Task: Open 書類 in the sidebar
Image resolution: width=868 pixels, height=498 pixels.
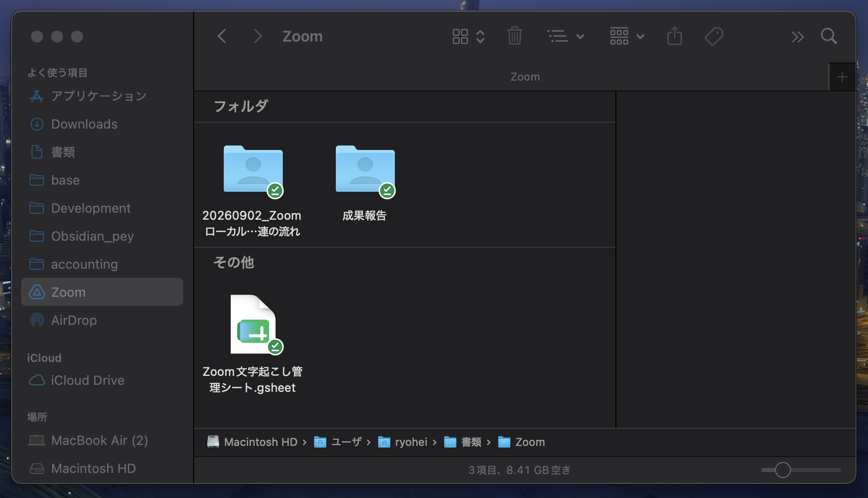Action: [102, 152]
